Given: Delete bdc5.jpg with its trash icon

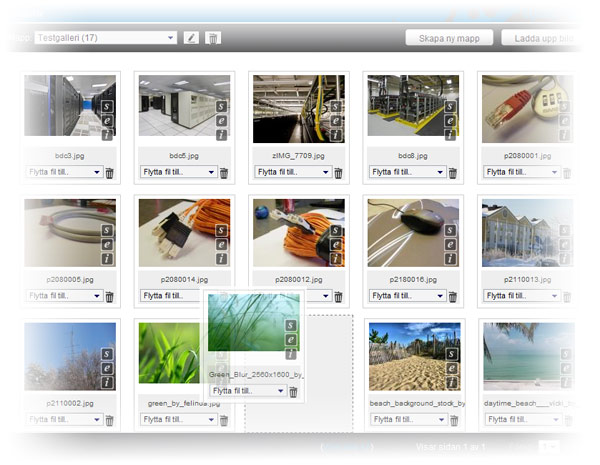Looking at the screenshot, I should point(224,173).
